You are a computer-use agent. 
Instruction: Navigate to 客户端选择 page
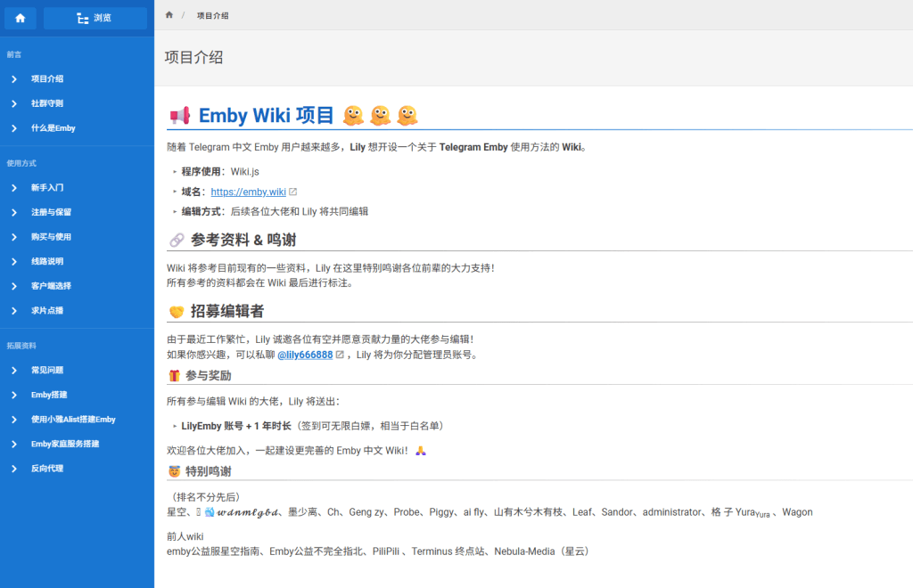(51, 286)
